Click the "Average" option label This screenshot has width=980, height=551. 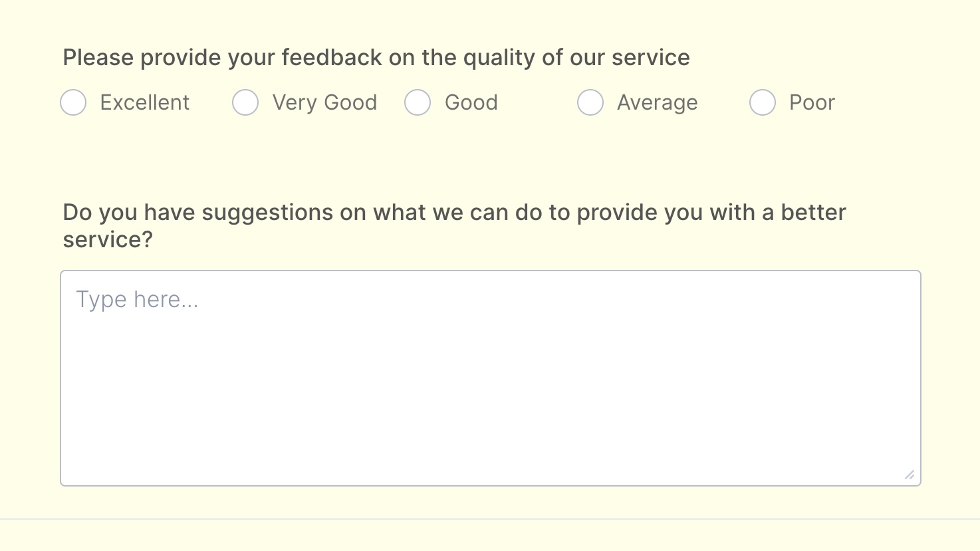(657, 102)
